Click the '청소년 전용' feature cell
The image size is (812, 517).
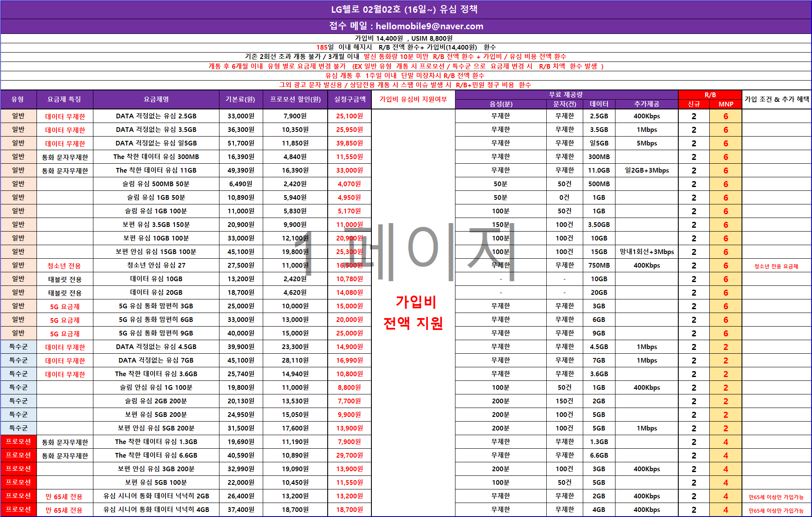pos(64,265)
